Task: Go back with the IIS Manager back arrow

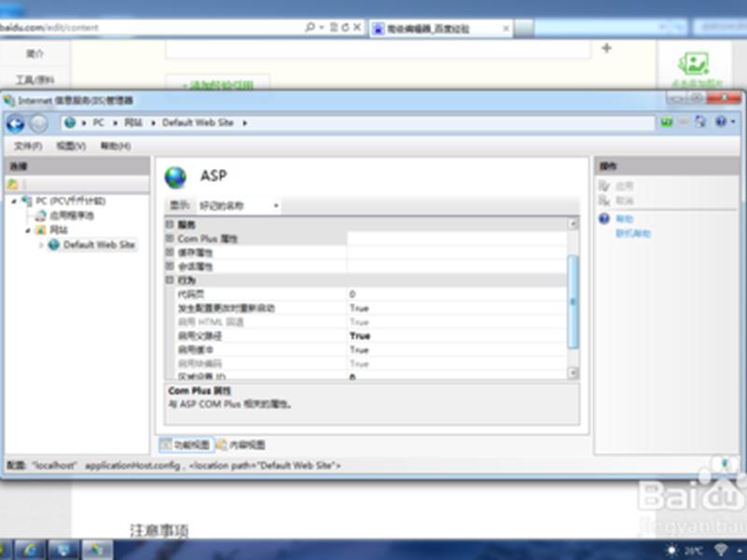Action: pos(15,124)
